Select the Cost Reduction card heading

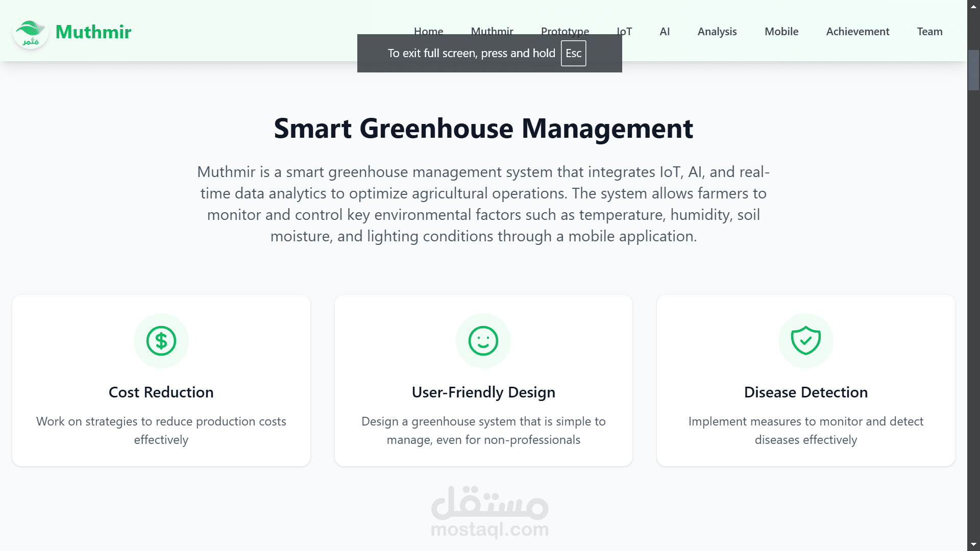click(x=161, y=392)
